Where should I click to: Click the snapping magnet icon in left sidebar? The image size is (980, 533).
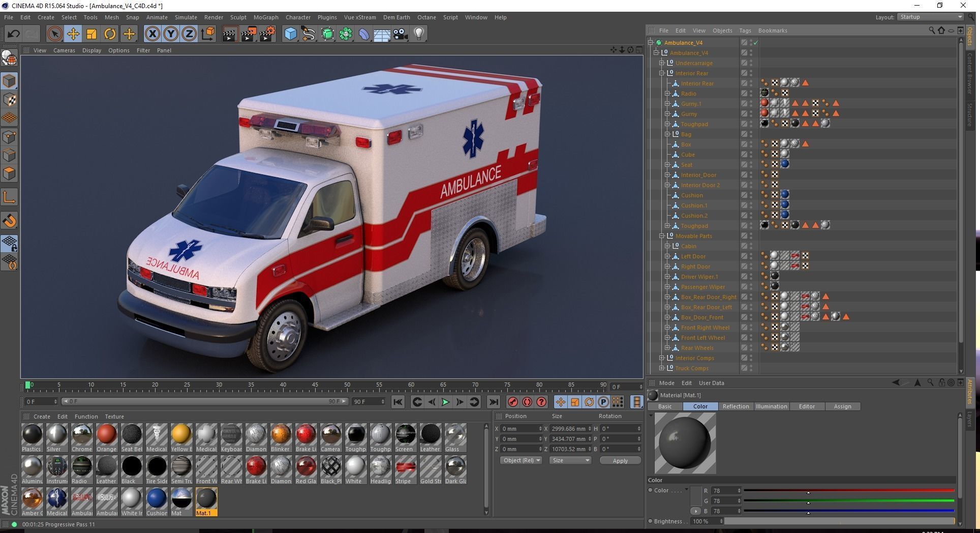(9, 221)
